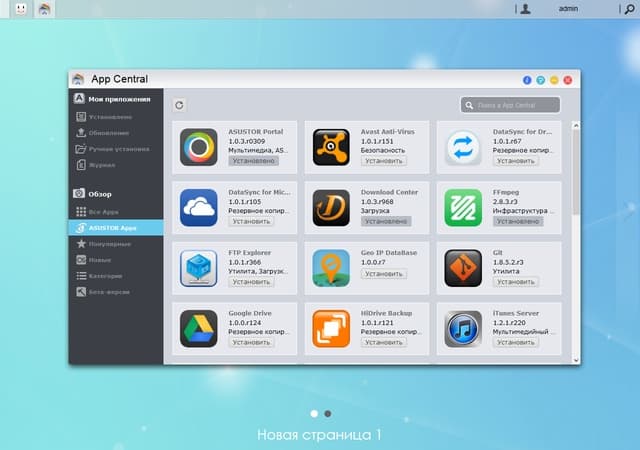Click the Download Center app icon

click(x=331, y=207)
